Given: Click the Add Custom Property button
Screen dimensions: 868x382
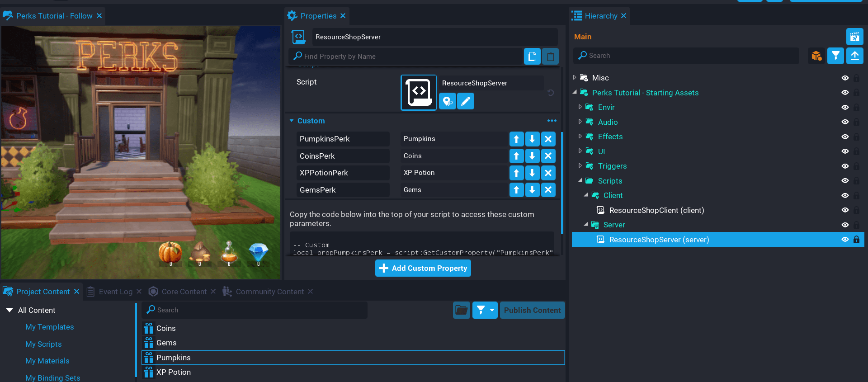Looking at the screenshot, I should [x=423, y=268].
